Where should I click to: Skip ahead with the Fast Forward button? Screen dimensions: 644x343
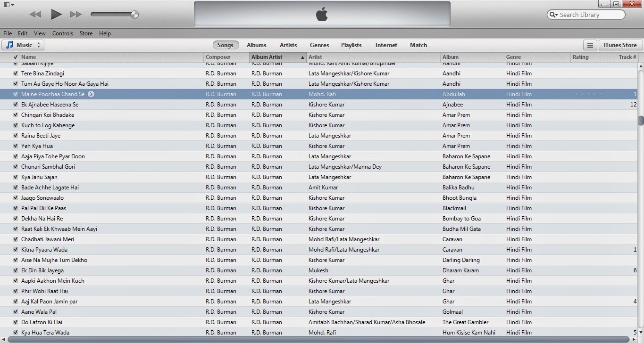pos(76,15)
